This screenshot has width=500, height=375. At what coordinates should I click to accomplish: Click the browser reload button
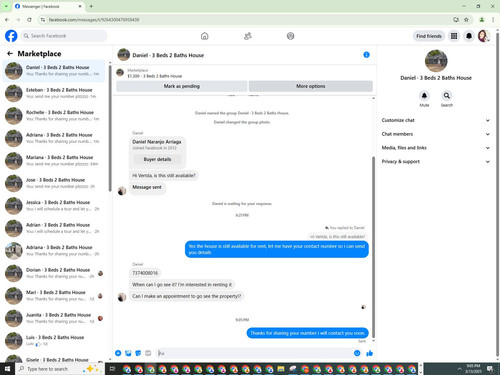pos(29,20)
